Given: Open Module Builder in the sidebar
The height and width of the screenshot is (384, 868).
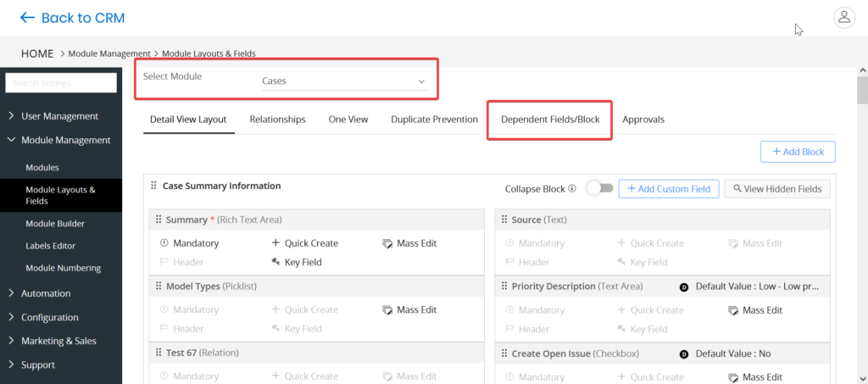Looking at the screenshot, I should pyautogui.click(x=55, y=224).
